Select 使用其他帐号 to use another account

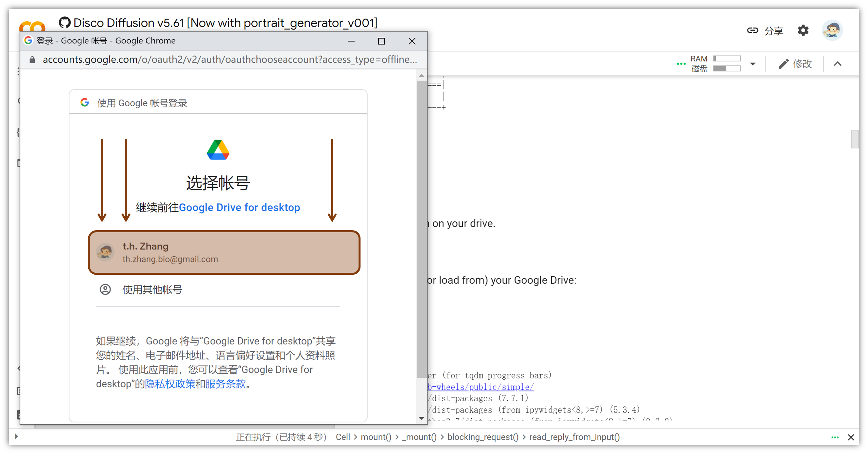point(218,289)
